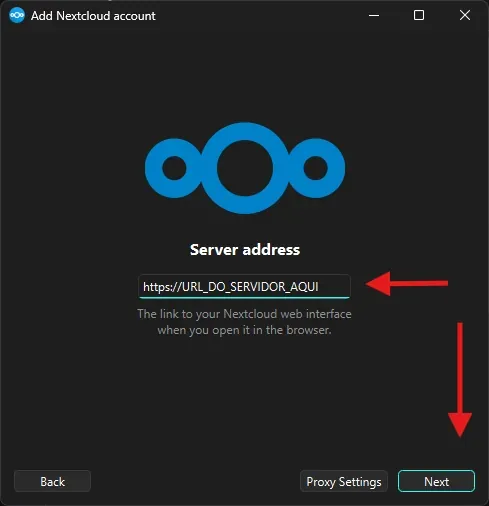489x506 pixels.
Task: Click the Nextcloud icon in the title bar
Action: click(17, 15)
